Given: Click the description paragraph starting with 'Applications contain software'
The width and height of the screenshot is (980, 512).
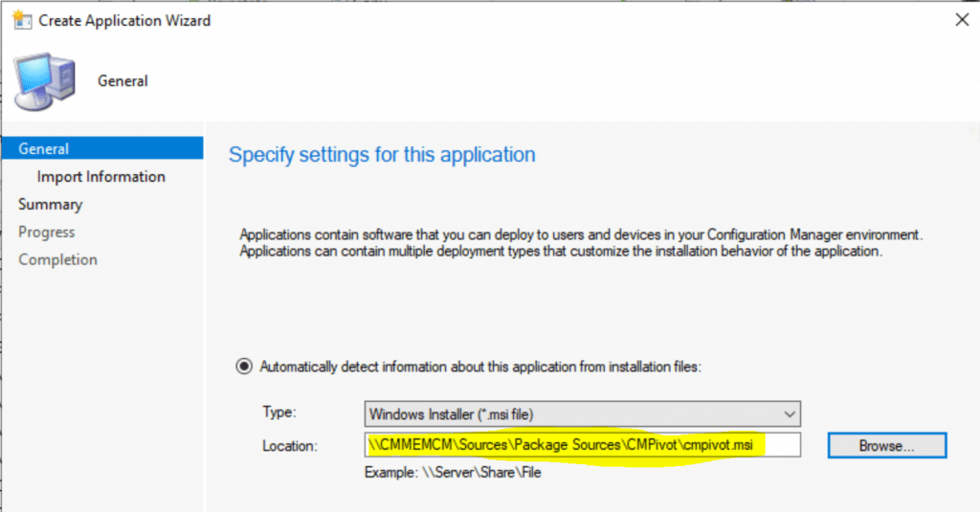Looking at the screenshot, I should click(x=581, y=243).
